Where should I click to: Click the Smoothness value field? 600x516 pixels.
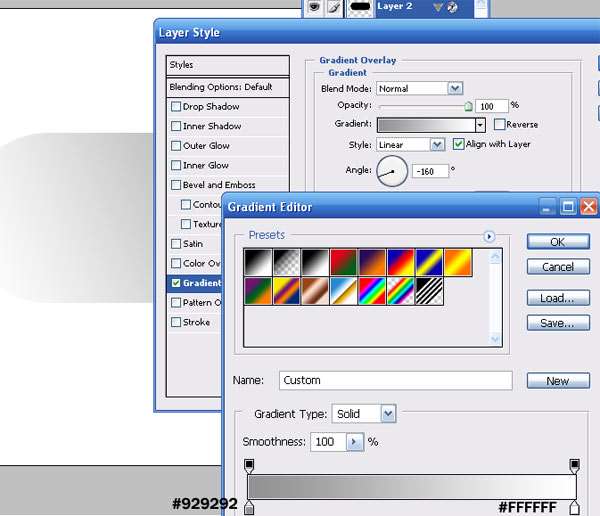328,442
